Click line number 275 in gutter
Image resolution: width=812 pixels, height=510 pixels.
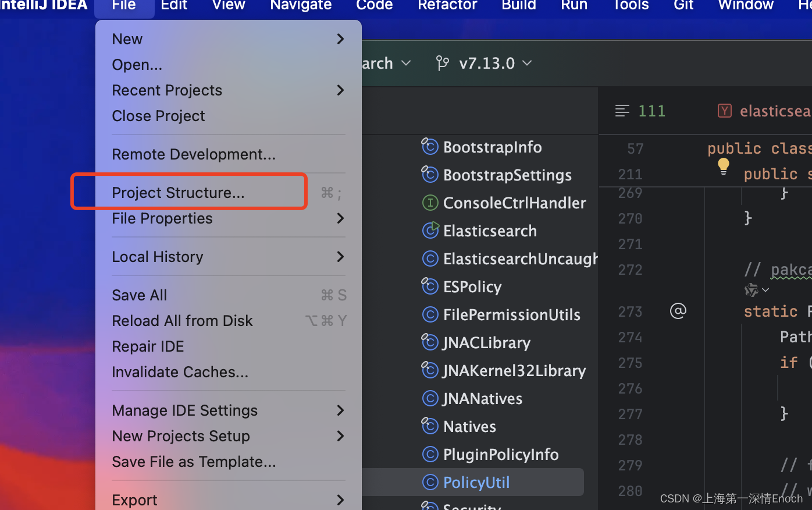630,363
